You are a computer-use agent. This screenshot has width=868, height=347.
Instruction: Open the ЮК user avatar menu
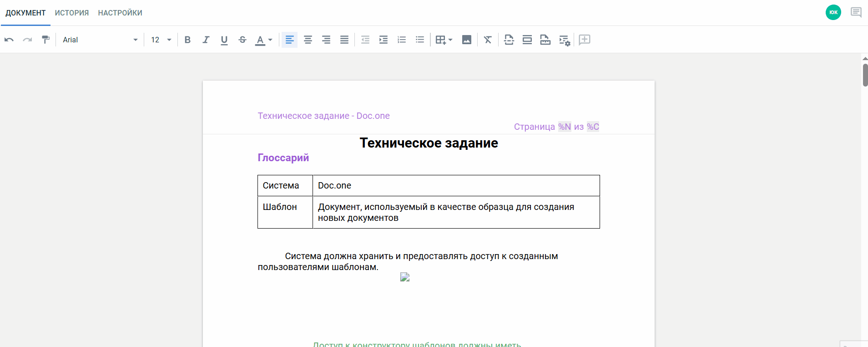click(833, 12)
